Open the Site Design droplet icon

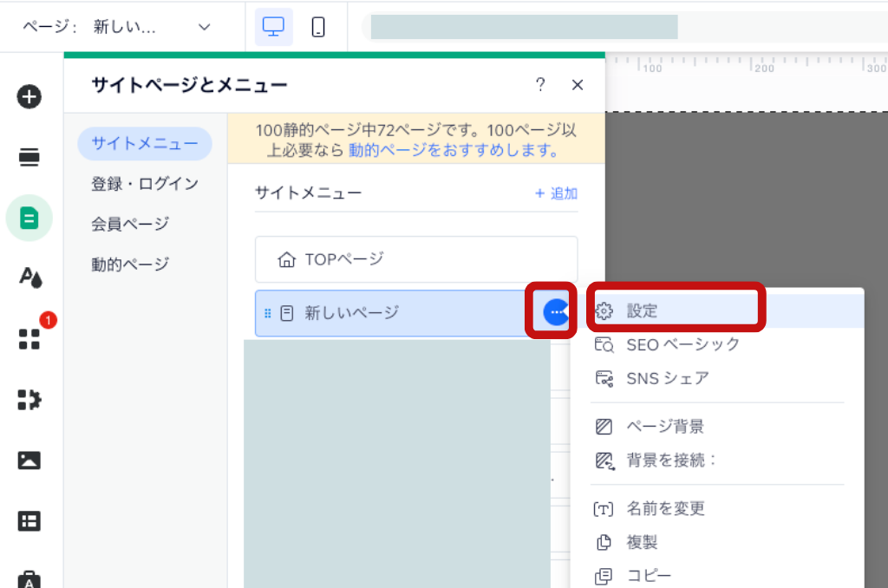[29, 278]
